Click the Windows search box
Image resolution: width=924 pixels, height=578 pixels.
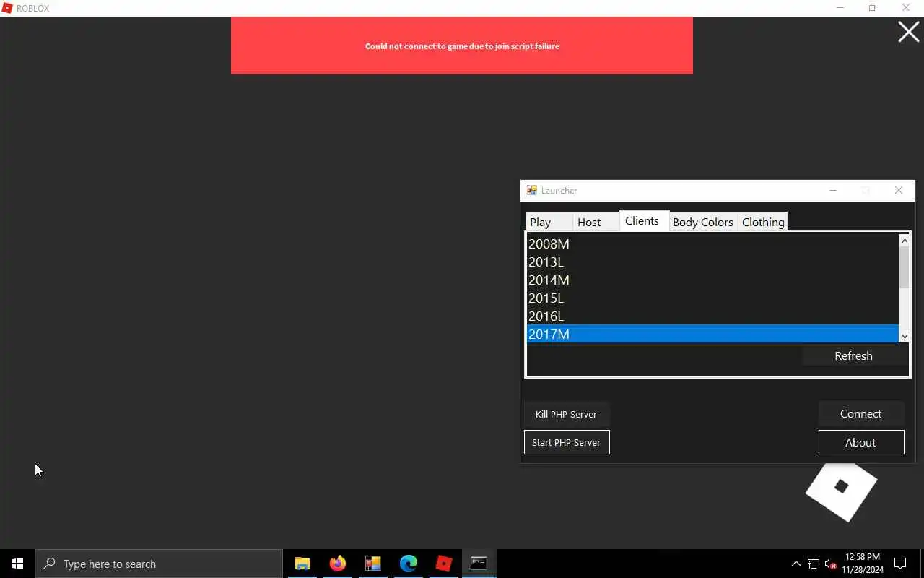(158, 564)
